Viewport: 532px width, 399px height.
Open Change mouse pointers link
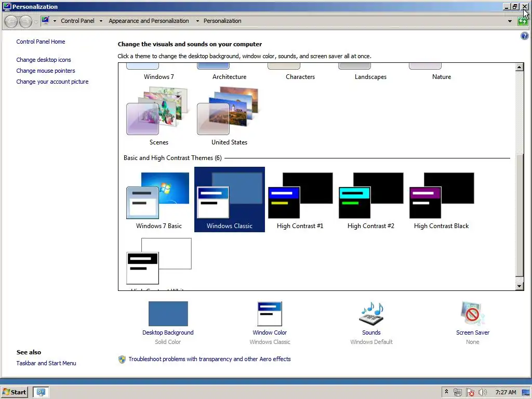[x=46, y=71]
